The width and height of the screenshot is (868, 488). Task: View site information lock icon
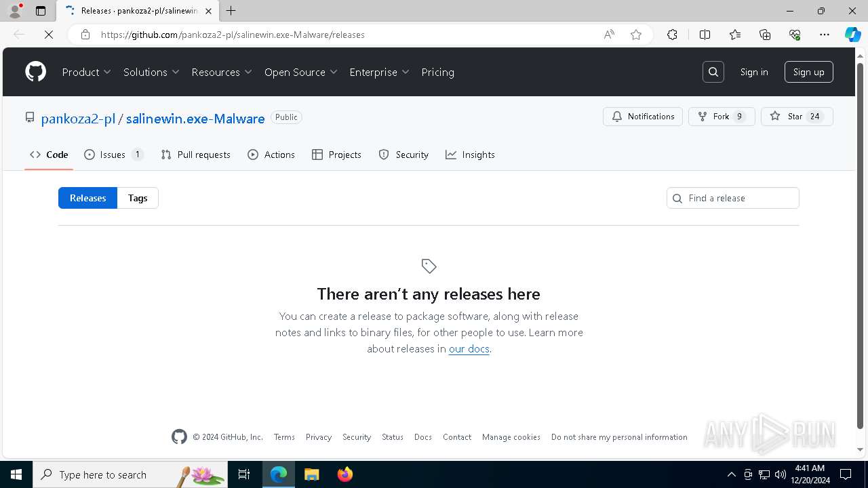[85, 35]
